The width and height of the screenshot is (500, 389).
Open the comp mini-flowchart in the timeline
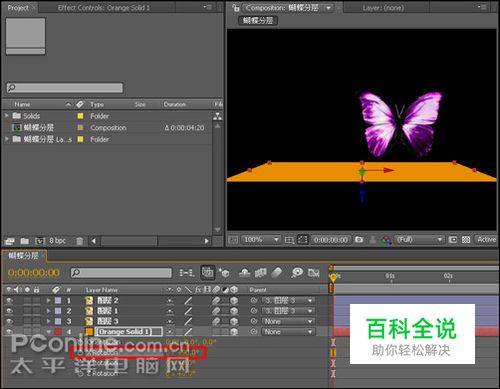coord(186,273)
